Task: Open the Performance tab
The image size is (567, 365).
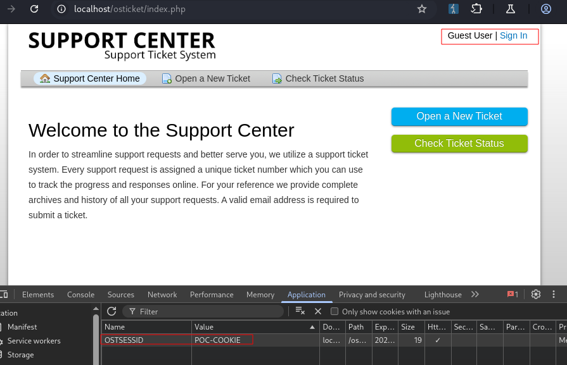Action: tap(212, 294)
